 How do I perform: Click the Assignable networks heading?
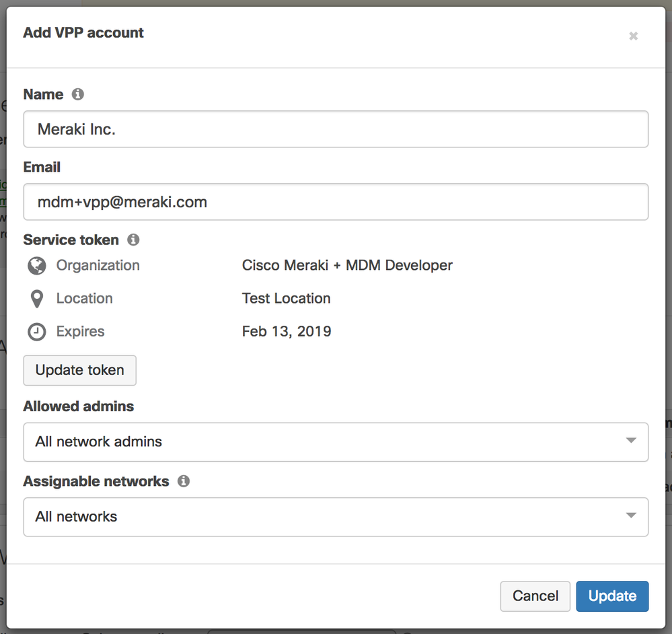click(x=96, y=481)
